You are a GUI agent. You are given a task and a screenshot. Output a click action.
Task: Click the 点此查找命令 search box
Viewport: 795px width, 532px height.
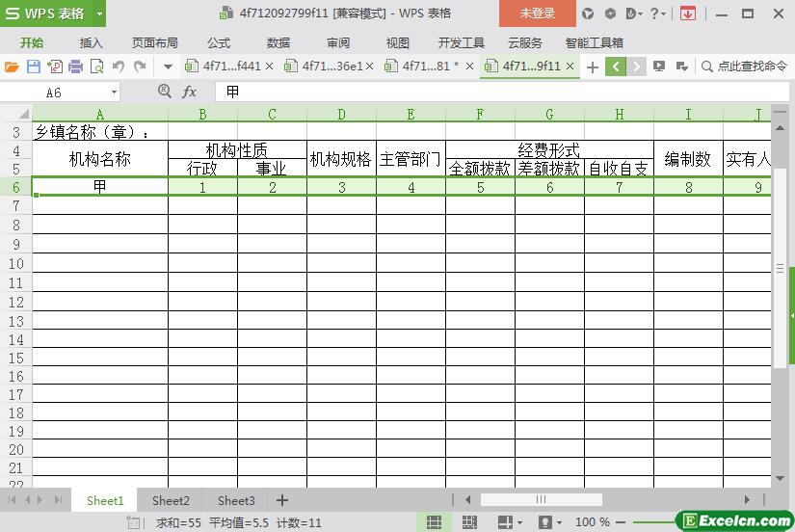tap(745, 66)
